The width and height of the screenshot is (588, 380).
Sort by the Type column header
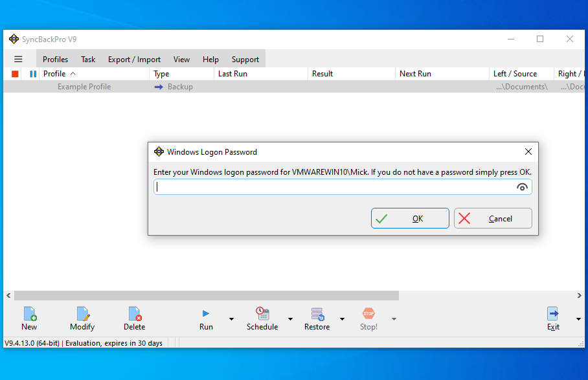pyautogui.click(x=182, y=74)
